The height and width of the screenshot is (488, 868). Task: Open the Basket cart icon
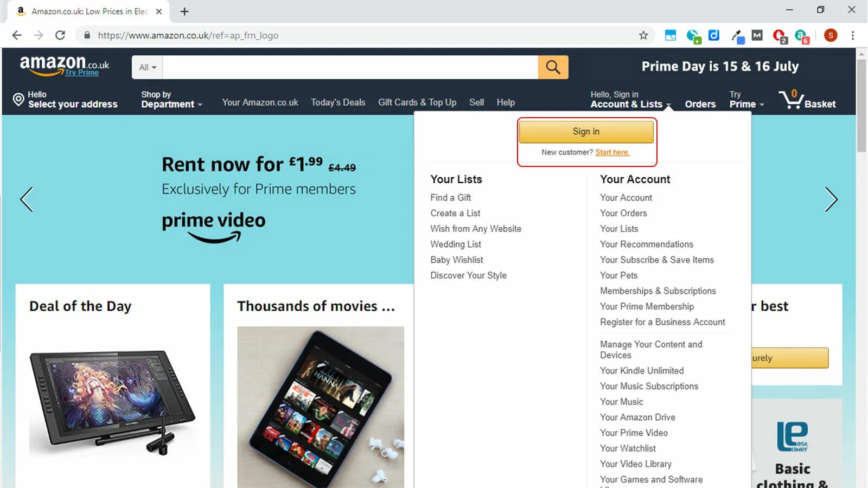coord(807,99)
